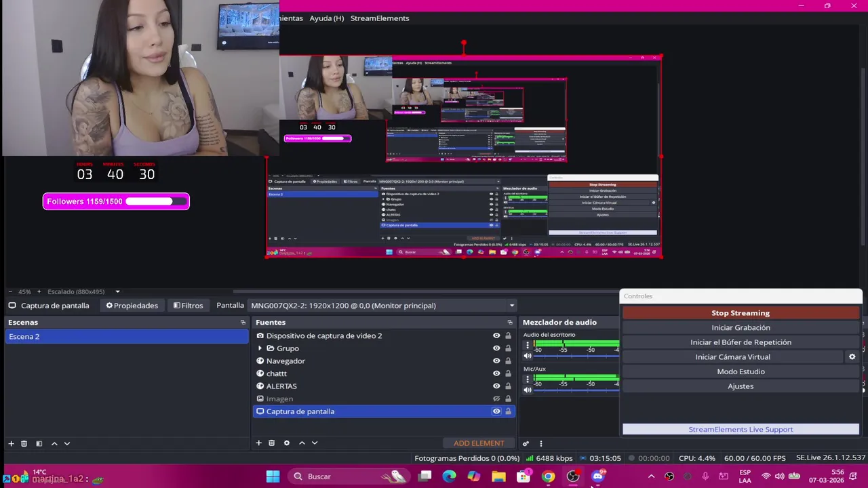Open StreamElements Live Support link
The height and width of the screenshot is (488, 868).
tap(741, 429)
